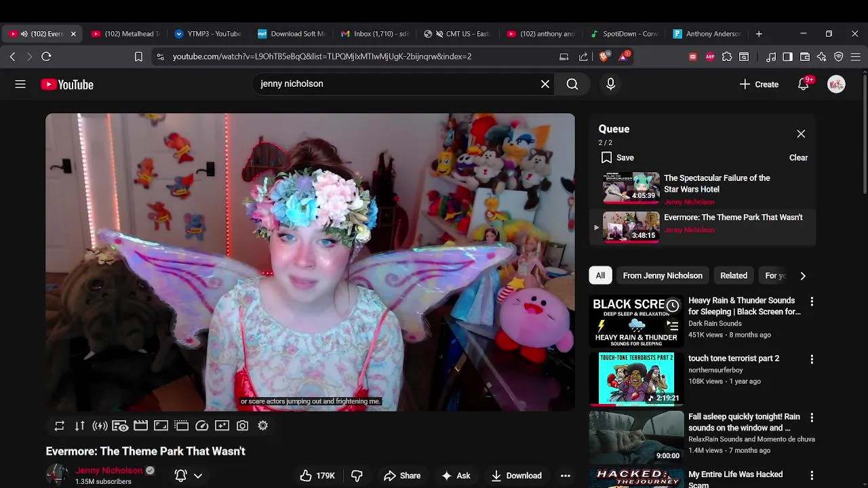Open the extensions puzzle piece menu

tap(727, 57)
